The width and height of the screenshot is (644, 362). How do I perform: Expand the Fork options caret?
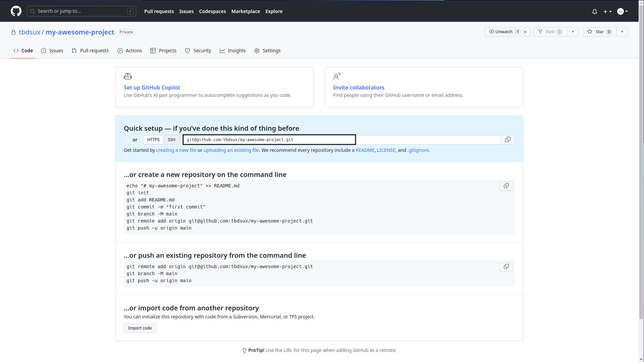(573, 32)
